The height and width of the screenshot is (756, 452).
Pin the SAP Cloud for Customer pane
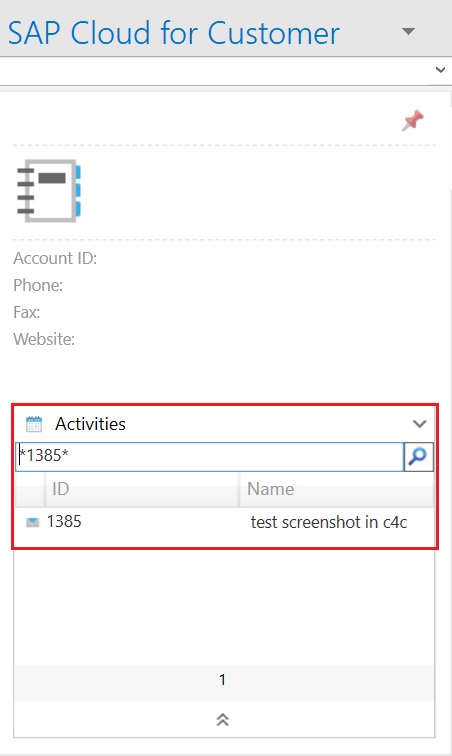tap(412, 121)
